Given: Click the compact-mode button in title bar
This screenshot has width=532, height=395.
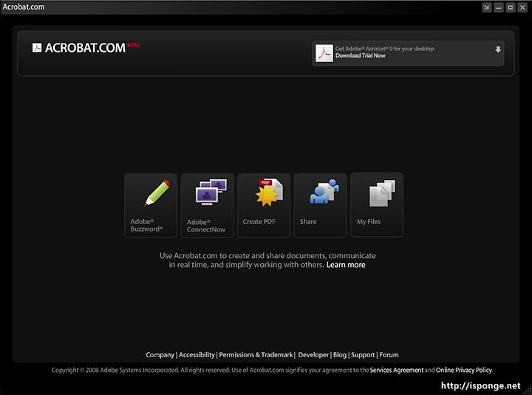Looking at the screenshot, I should click(486, 7).
